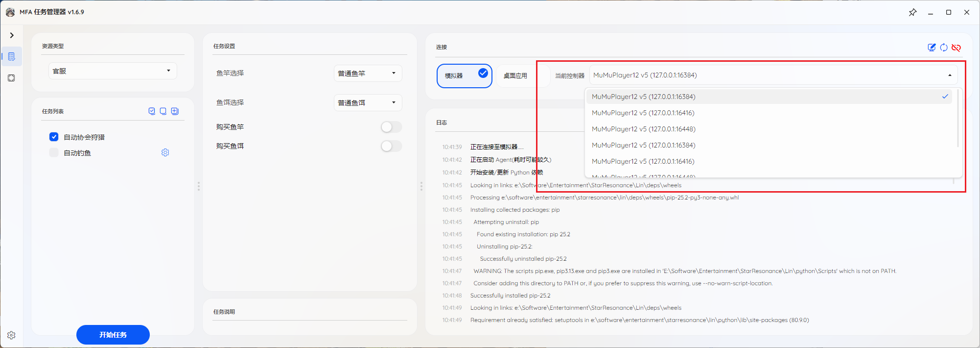Viewport: 980px width, 348px height.
Task: Click the add task plus icon
Action: tap(175, 111)
